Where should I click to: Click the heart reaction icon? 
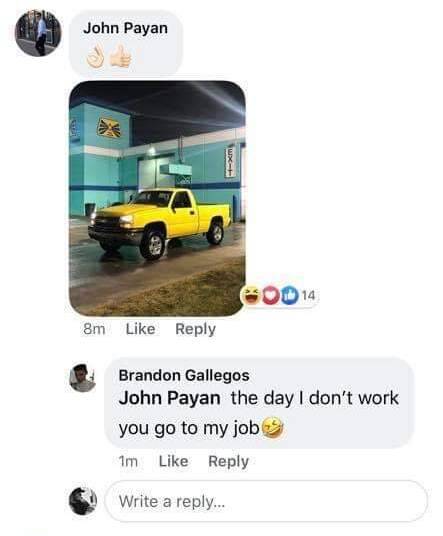pyautogui.click(x=271, y=296)
